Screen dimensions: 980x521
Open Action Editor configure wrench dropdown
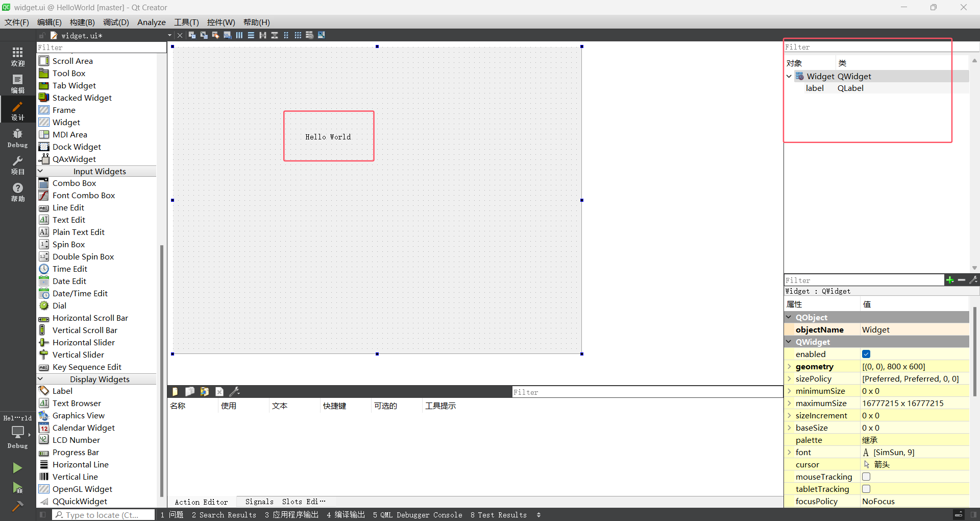(x=234, y=392)
